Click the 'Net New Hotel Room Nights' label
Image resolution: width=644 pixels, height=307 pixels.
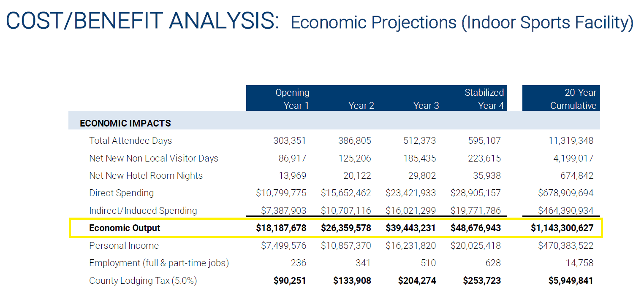pyautogui.click(x=146, y=175)
